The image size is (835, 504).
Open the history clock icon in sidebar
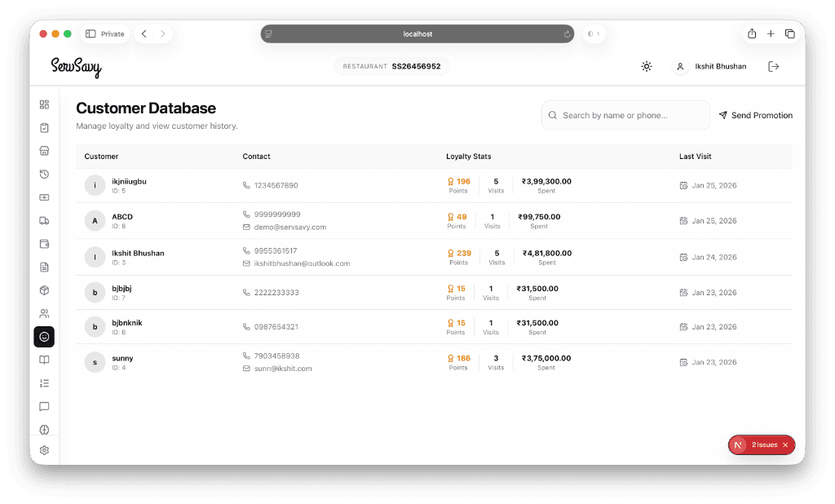click(x=44, y=174)
